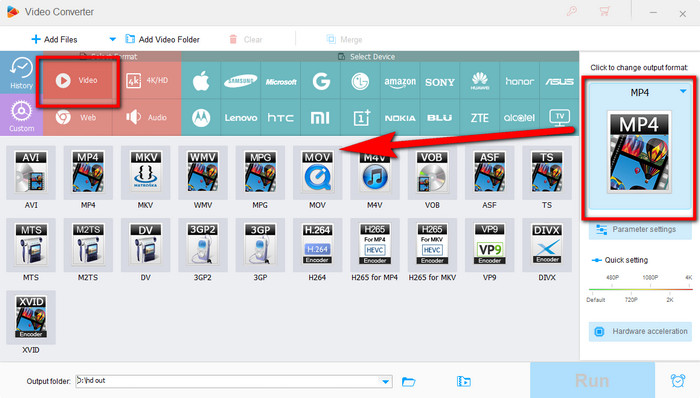Open Xiaomi MI device presets
Screen dimensions: 700x398
click(x=321, y=118)
